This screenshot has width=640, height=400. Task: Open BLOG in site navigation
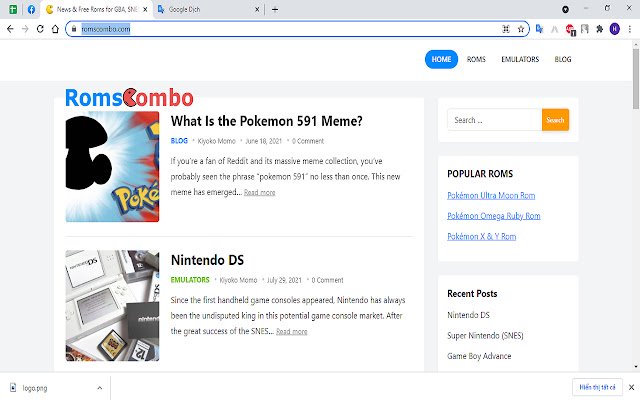point(562,59)
